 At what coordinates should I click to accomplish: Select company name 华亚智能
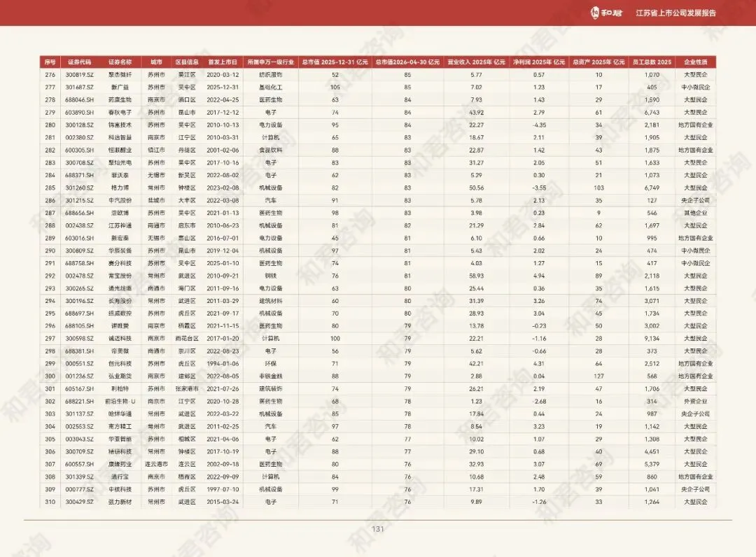point(120,439)
